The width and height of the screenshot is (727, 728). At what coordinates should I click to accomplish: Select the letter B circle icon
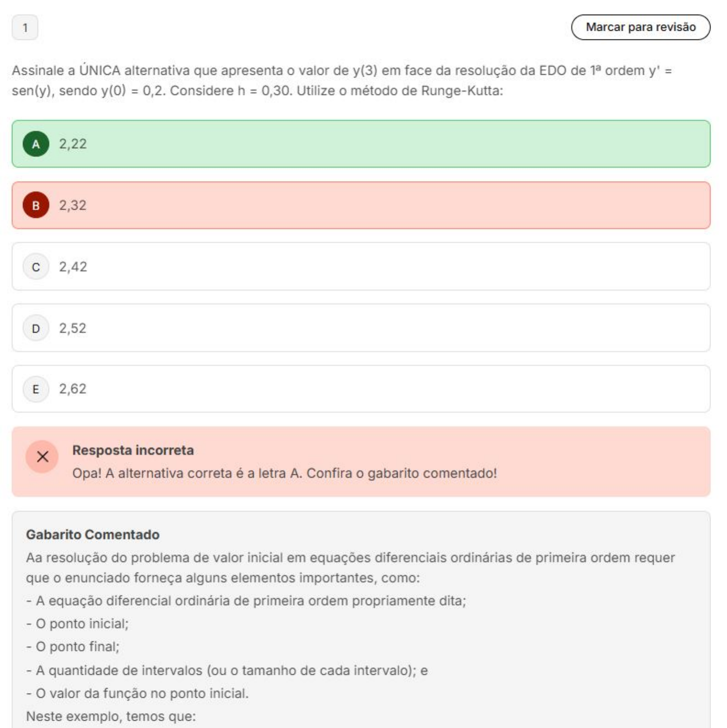click(x=36, y=205)
